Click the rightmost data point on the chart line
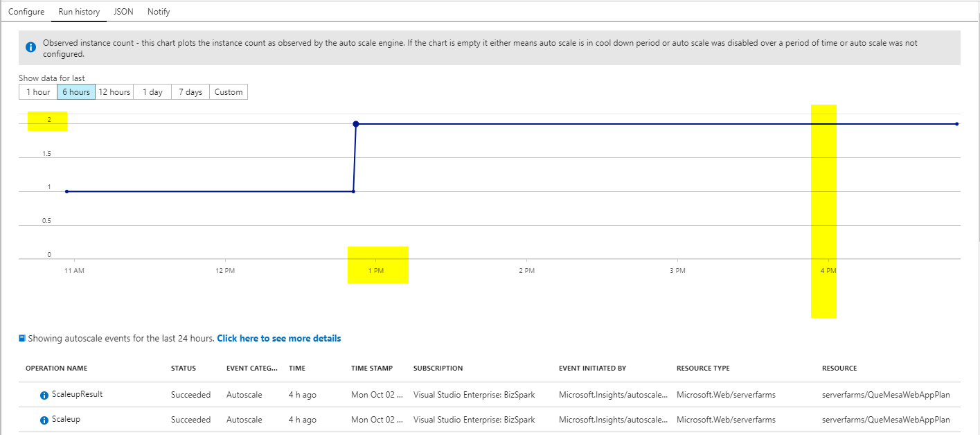The image size is (980, 435). tap(956, 123)
